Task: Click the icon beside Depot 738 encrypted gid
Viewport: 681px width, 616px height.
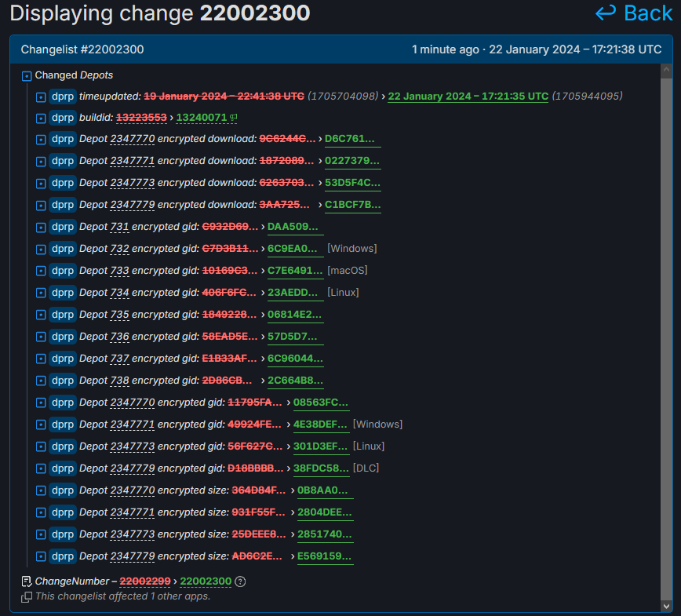Action: (x=41, y=381)
